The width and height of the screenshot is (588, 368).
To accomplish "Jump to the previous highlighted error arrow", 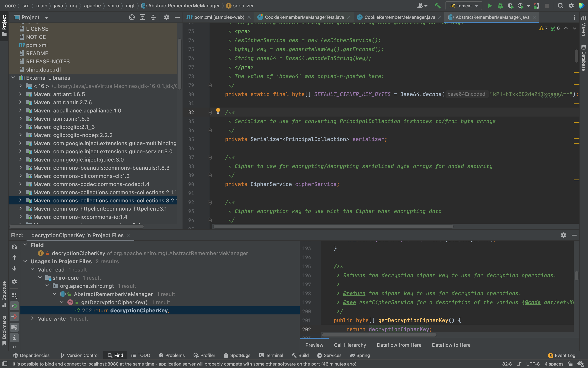I will [x=566, y=28].
